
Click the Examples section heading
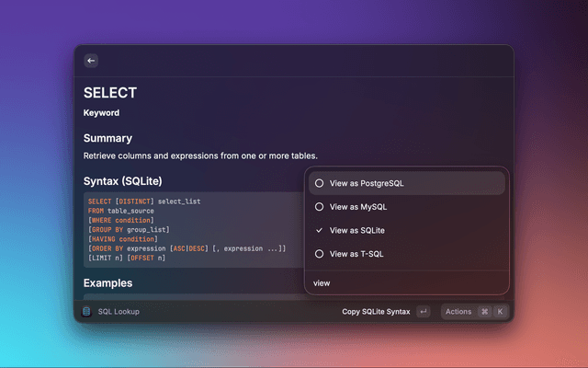(x=108, y=282)
